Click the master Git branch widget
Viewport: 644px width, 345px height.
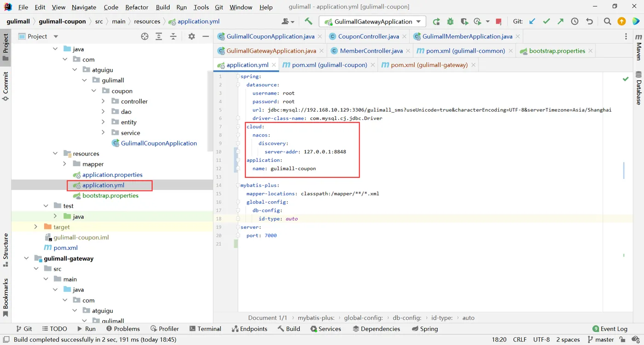click(x=600, y=340)
